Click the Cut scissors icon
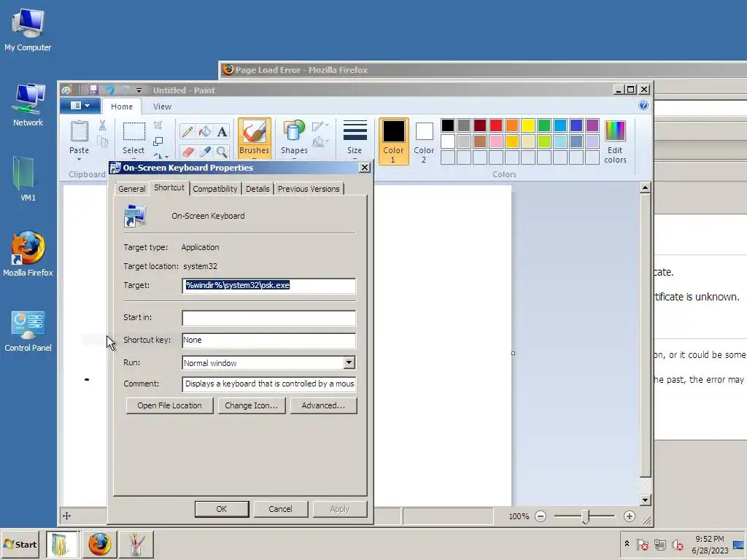Viewport: 747px width, 560px height. (102, 125)
